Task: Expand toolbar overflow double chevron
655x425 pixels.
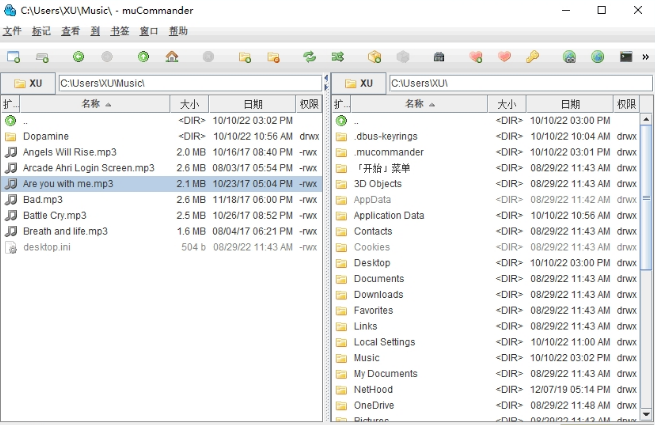Action: click(645, 57)
